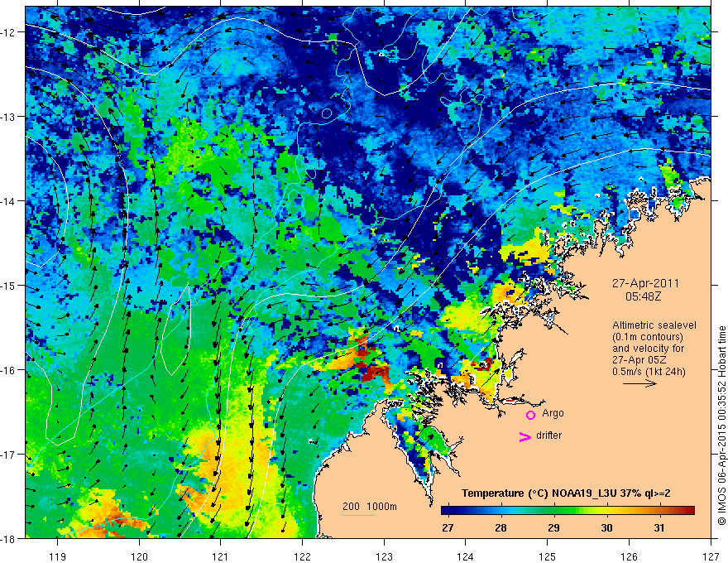This screenshot has height=563, width=728.
Task: Click colorbar value 29
Action: [x=553, y=527]
